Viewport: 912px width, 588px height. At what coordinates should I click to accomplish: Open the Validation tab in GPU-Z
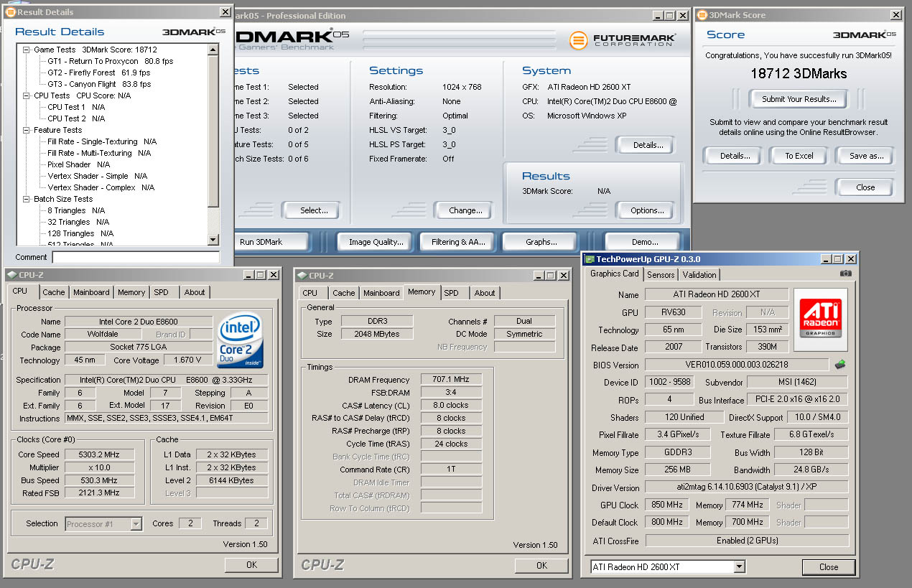point(699,275)
